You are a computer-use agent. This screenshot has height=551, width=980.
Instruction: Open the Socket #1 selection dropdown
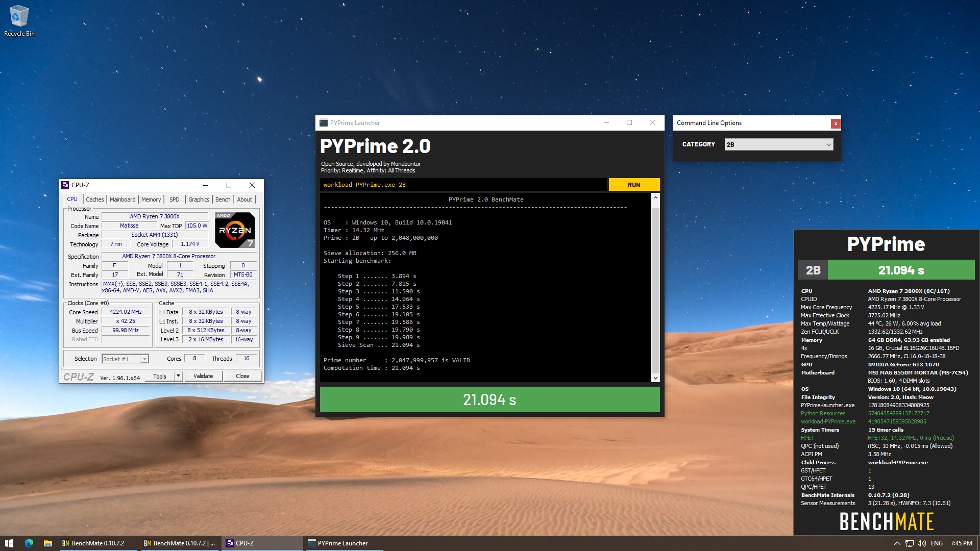coord(125,359)
